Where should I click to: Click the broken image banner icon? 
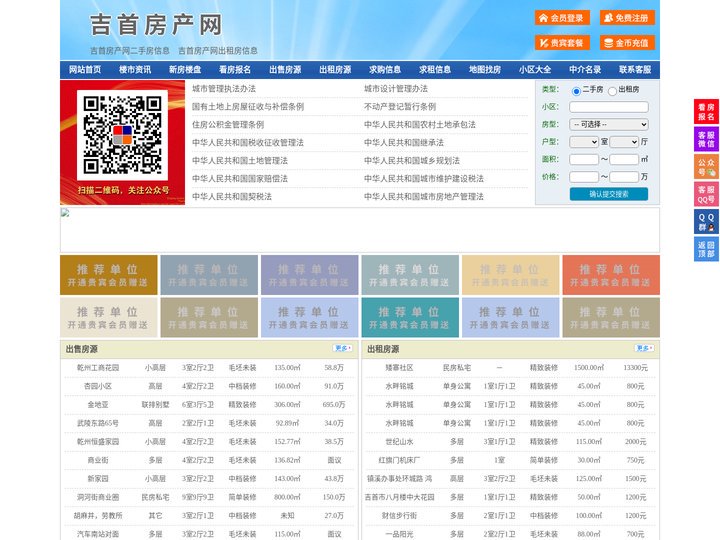65,212
